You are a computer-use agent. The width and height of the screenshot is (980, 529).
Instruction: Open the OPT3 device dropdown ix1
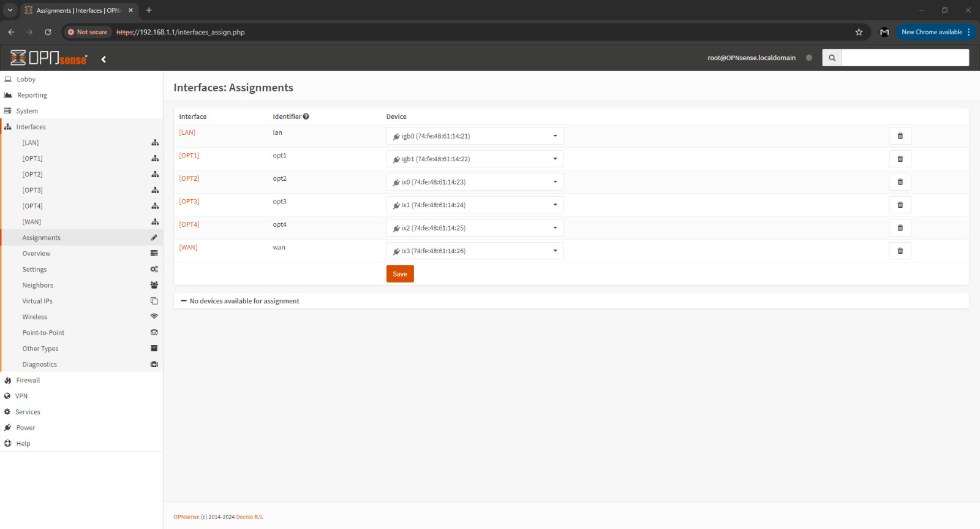[475, 205]
